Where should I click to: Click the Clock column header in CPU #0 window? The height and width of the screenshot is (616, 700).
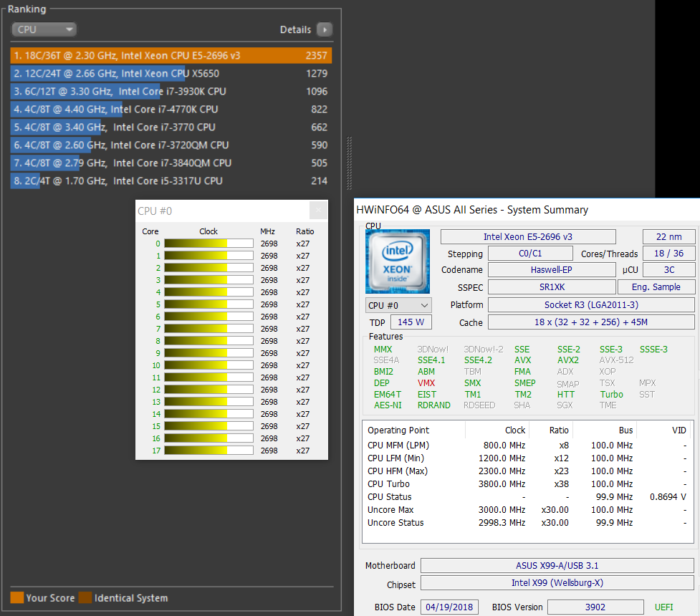pos(208,231)
